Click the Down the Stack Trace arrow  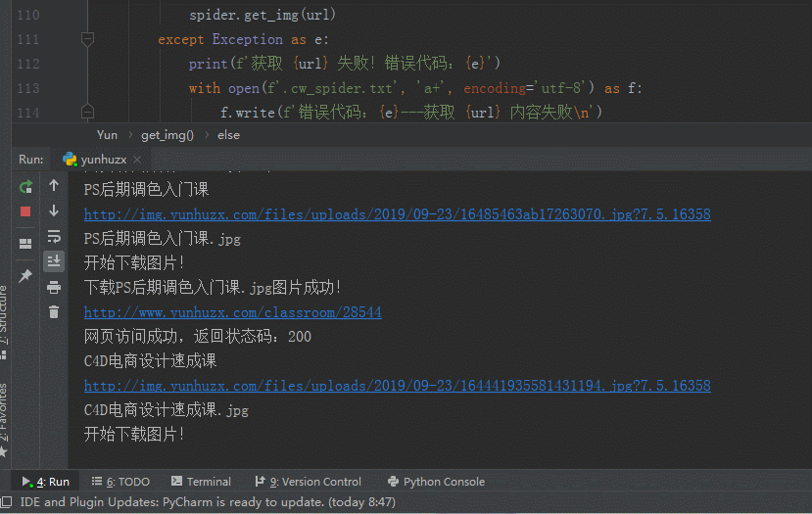(x=54, y=210)
